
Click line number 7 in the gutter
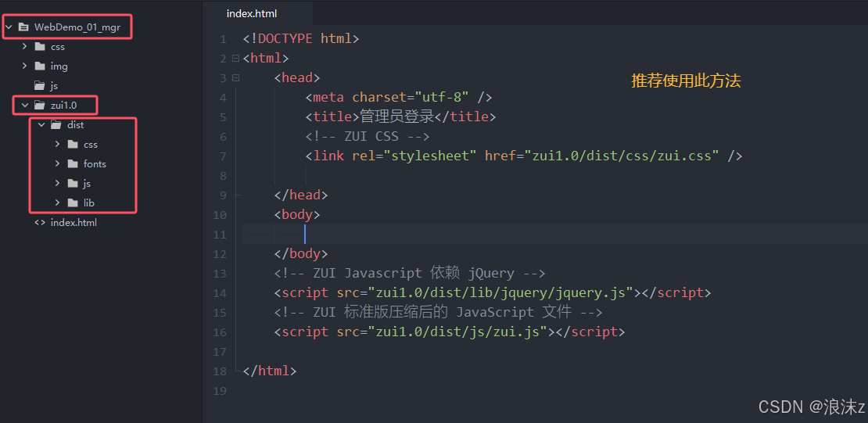click(223, 156)
